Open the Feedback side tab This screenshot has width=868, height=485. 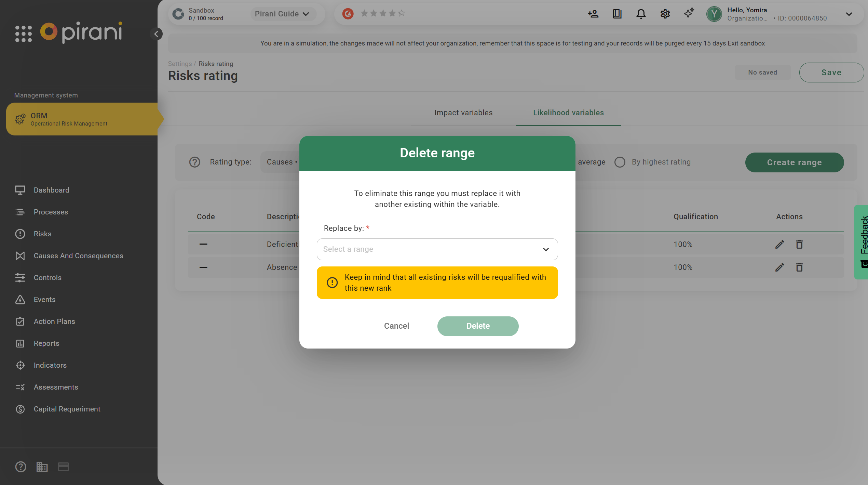coord(863,241)
